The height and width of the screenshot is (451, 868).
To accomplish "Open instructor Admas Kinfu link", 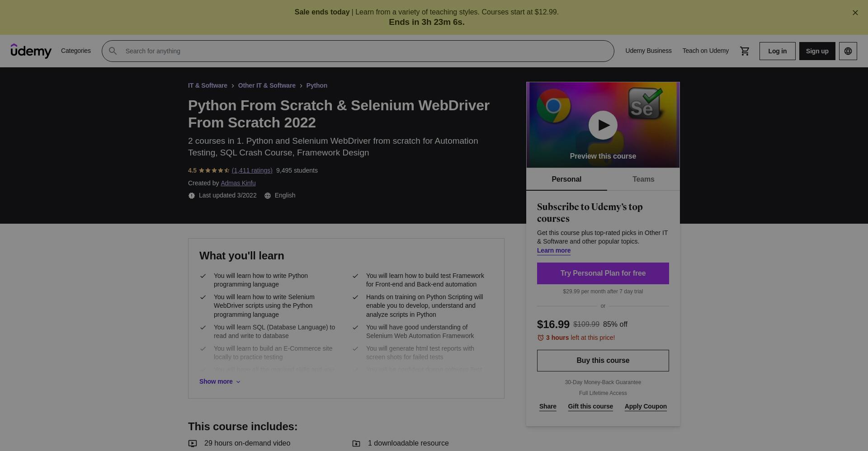I will pos(238,183).
